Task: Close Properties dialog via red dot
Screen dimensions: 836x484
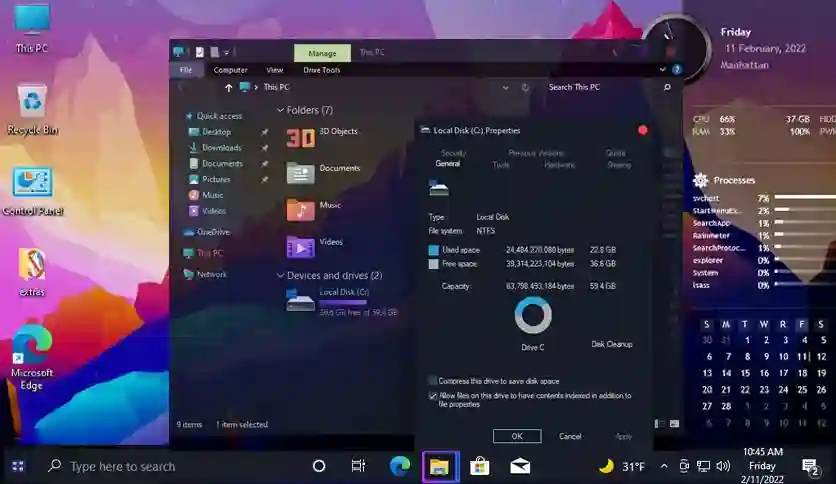Action: 642,130
